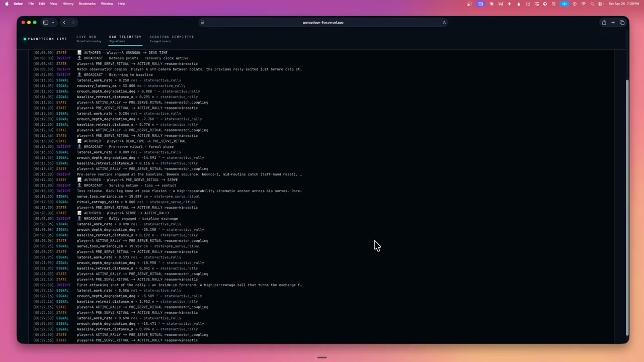Open the Window menu
The image size is (644, 362).
[107, 4]
